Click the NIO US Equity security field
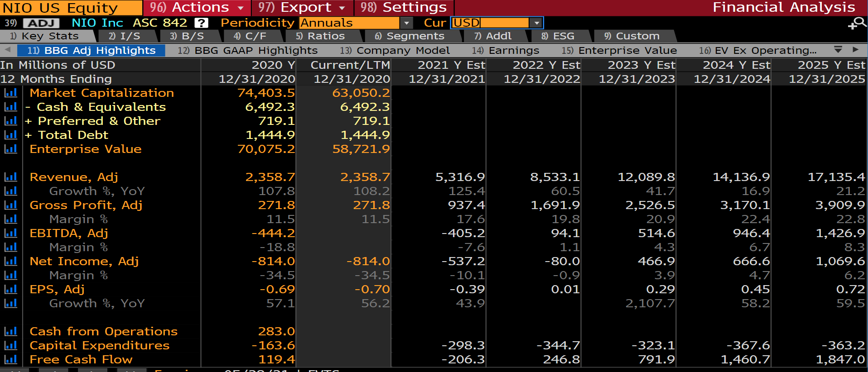Viewport: 868px width, 372px height. point(71,8)
